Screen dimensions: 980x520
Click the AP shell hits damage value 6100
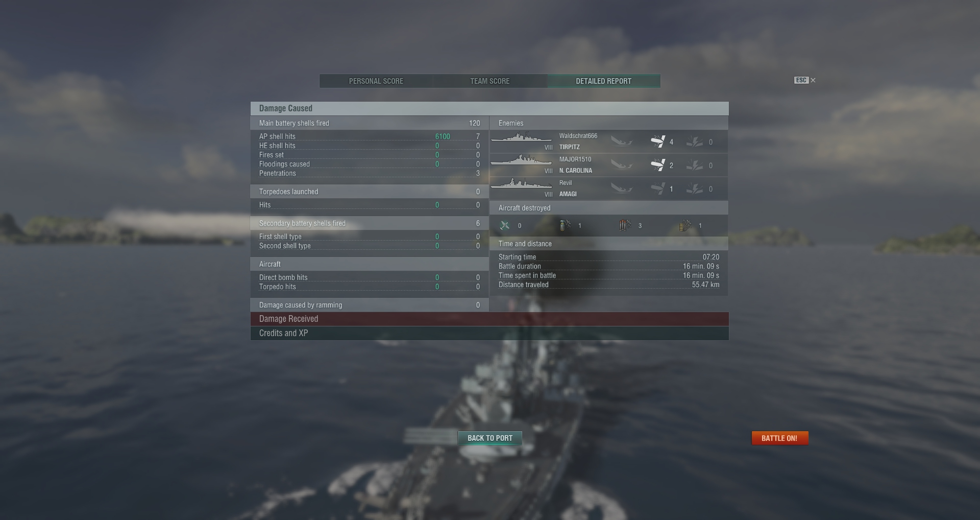tap(443, 136)
